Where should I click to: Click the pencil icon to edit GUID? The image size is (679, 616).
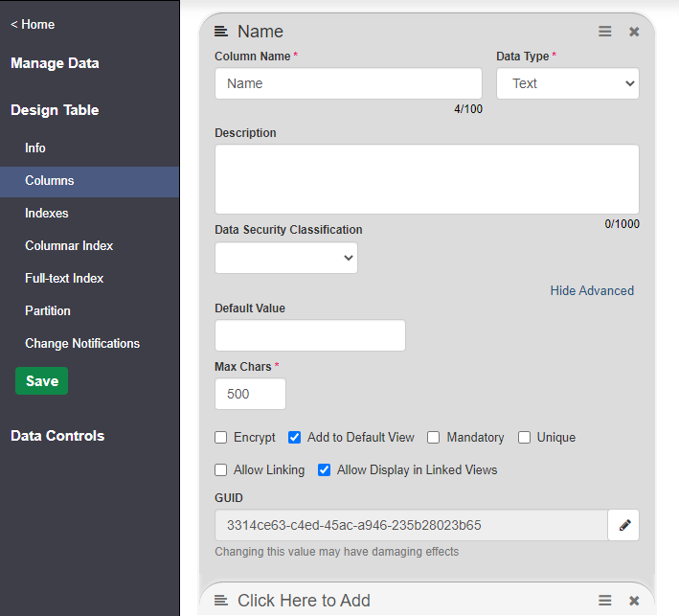(624, 525)
